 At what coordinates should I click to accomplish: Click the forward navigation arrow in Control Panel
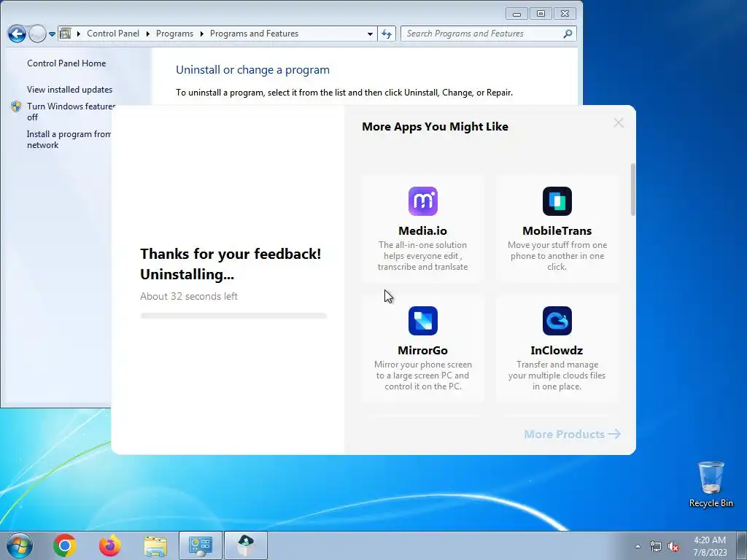click(x=37, y=34)
